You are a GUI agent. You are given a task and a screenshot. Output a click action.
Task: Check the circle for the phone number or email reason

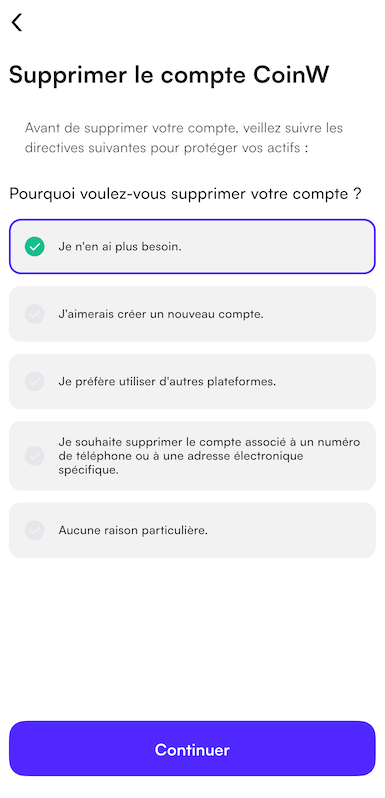tap(35, 456)
